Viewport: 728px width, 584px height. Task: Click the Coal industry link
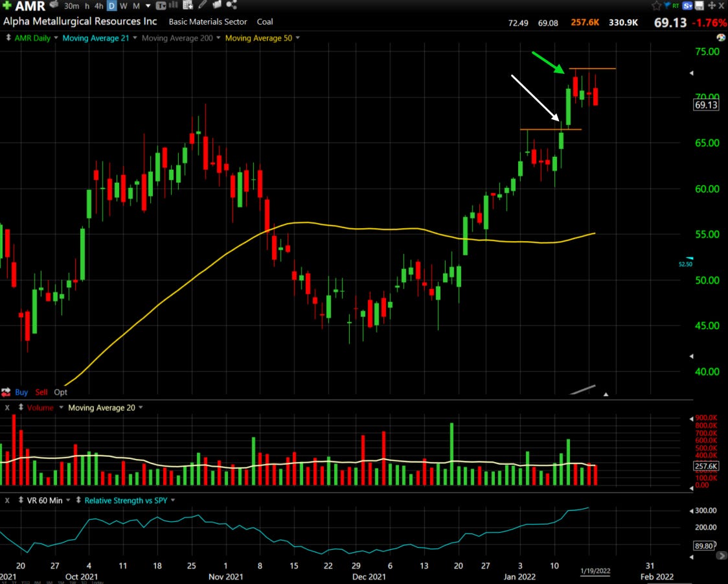pyautogui.click(x=265, y=22)
